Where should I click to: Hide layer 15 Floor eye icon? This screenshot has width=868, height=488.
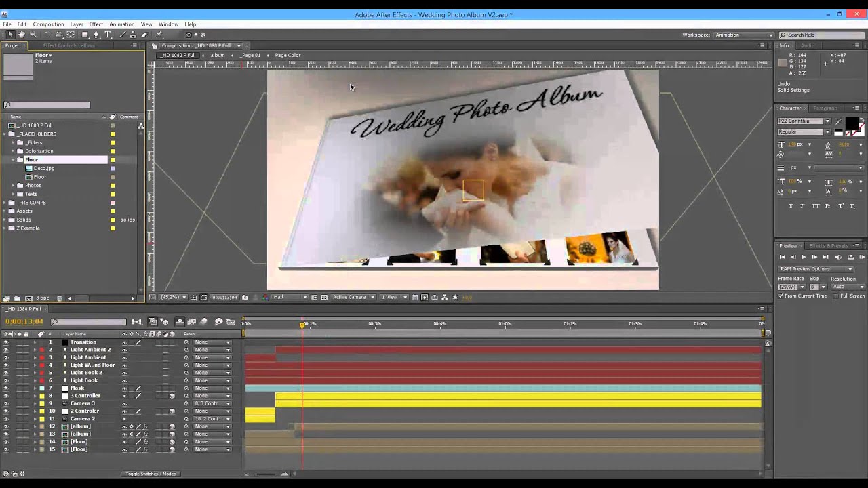tap(6, 449)
